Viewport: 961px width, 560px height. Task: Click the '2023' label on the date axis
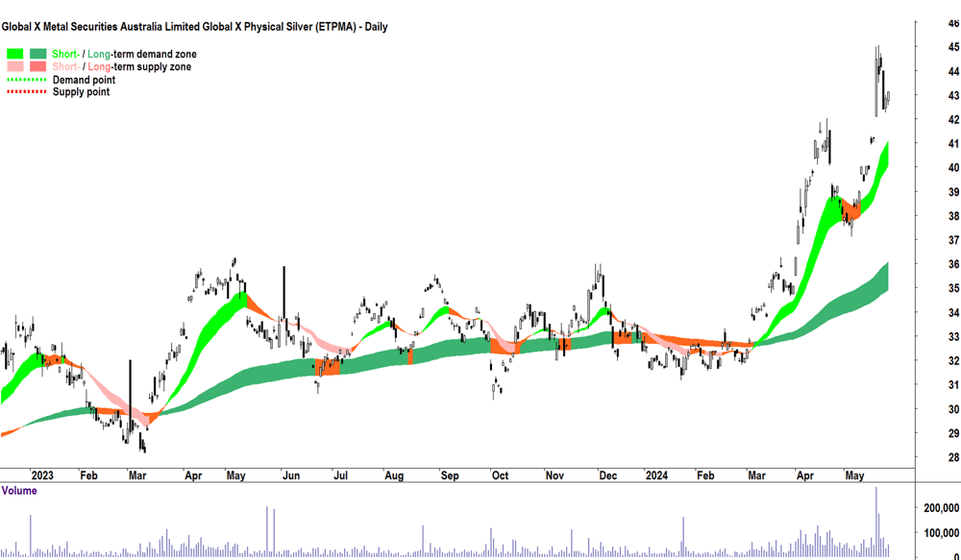[x=42, y=475]
